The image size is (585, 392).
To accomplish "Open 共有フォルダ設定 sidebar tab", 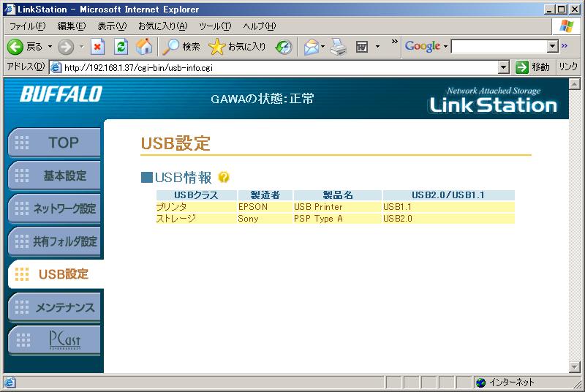I will (54, 241).
